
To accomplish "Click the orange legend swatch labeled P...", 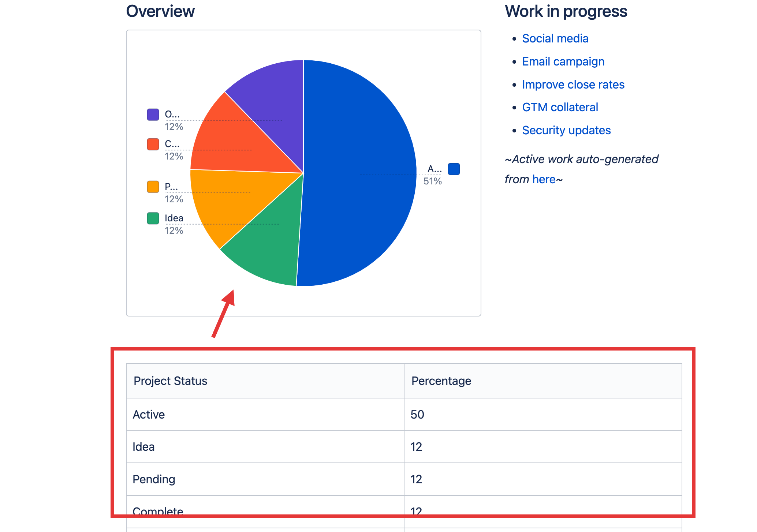I will (x=153, y=187).
